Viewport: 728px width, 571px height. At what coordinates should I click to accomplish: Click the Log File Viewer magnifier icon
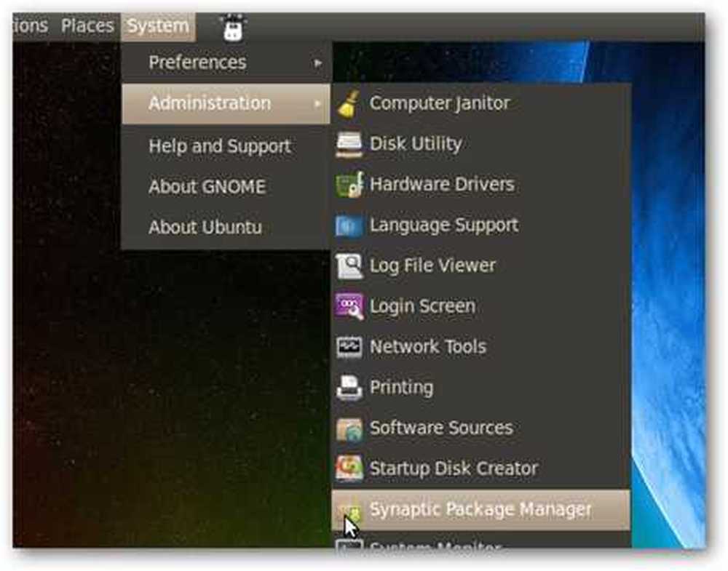click(x=349, y=266)
